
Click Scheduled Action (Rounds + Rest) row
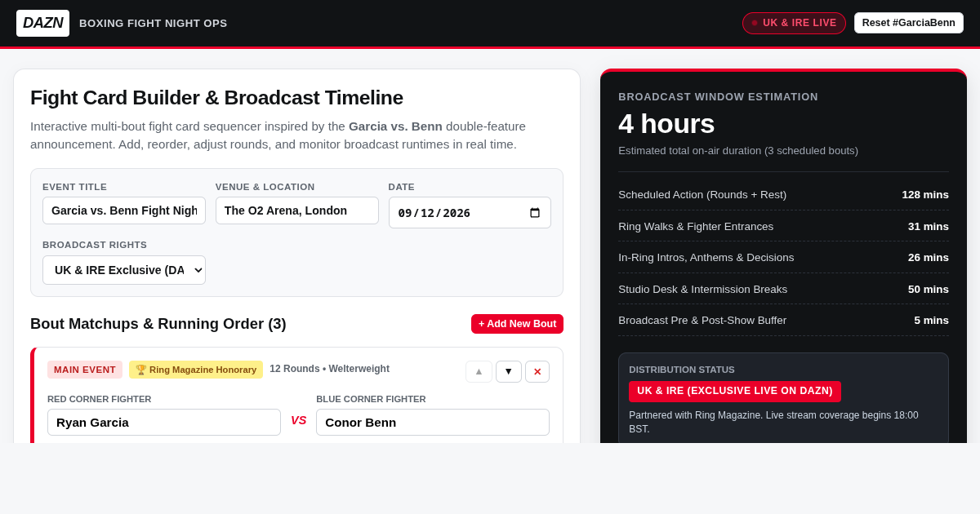pyautogui.click(x=783, y=195)
